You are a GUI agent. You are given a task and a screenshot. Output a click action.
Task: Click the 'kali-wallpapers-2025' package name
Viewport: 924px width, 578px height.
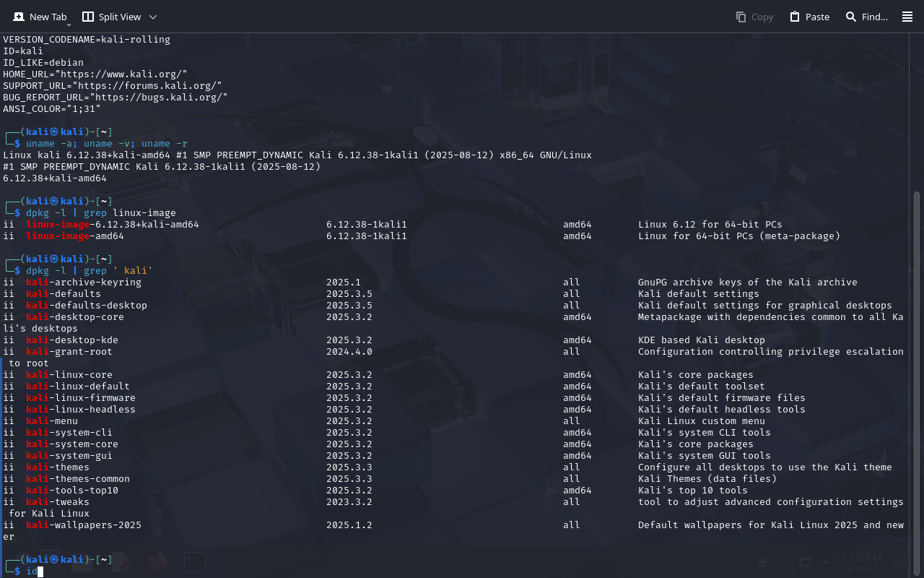click(84, 525)
